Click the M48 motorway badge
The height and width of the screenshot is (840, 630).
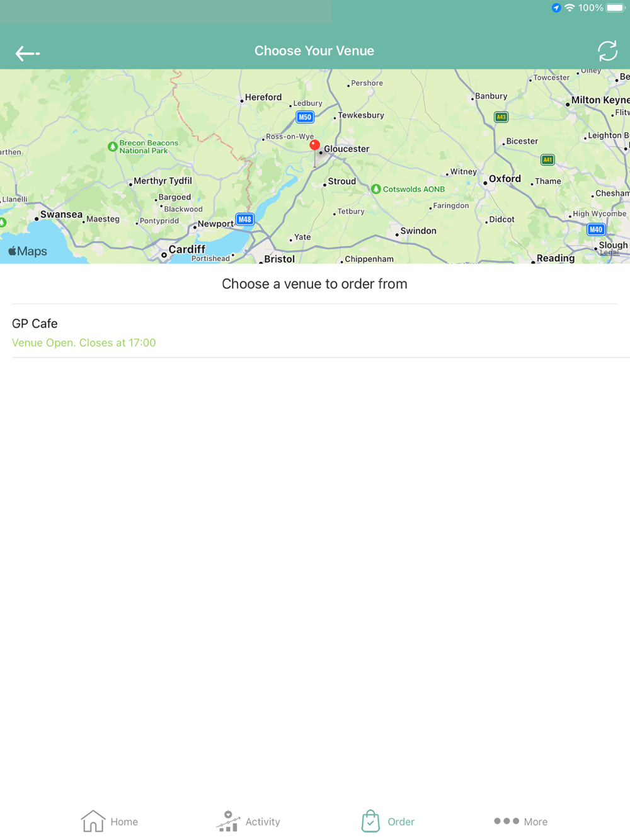[x=244, y=219]
